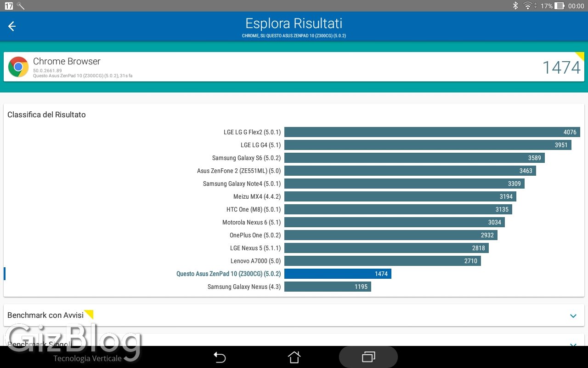Tap the label OnePlus One (5.0.2)
The width and height of the screenshot is (588, 368).
click(x=255, y=235)
